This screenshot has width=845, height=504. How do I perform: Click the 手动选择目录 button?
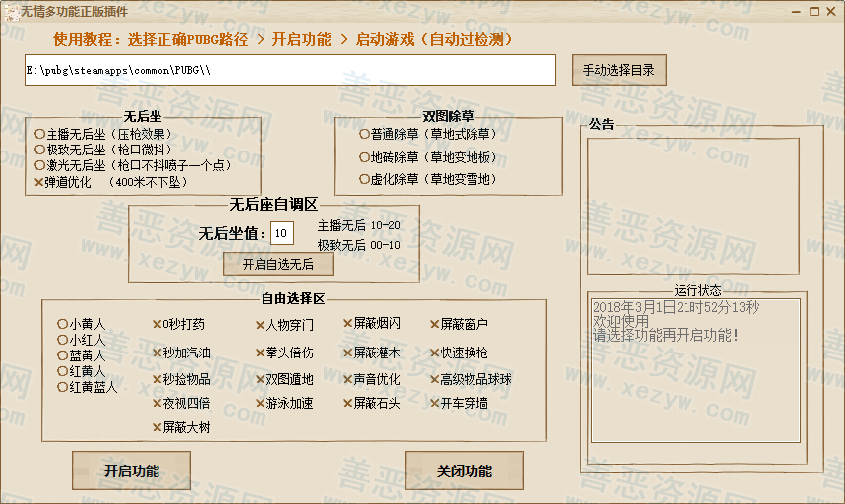tap(618, 70)
